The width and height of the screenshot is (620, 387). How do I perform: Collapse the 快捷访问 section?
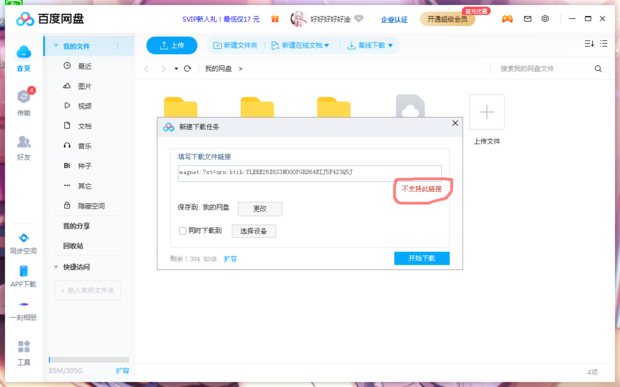tap(56, 267)
